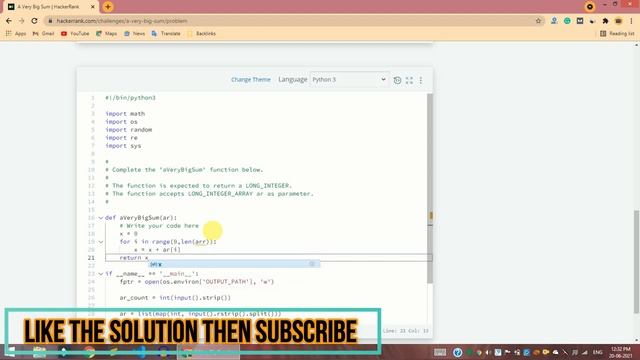This screenshot has width=640, height=360.
Task: Click the code editor vertical scrollbar
Action: tap(429, 188)
